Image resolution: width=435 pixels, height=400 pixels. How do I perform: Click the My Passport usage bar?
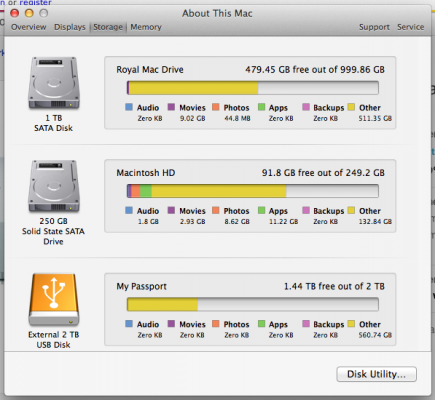[x=253, y=304]
